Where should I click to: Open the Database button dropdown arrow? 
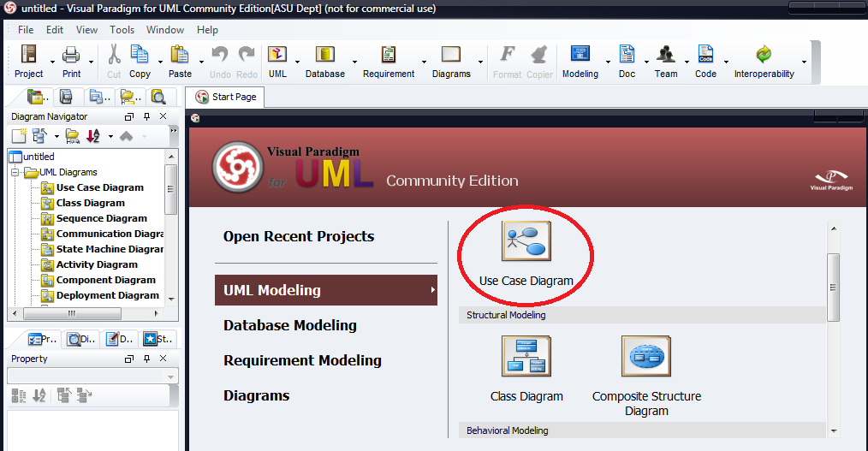(354, 62)
